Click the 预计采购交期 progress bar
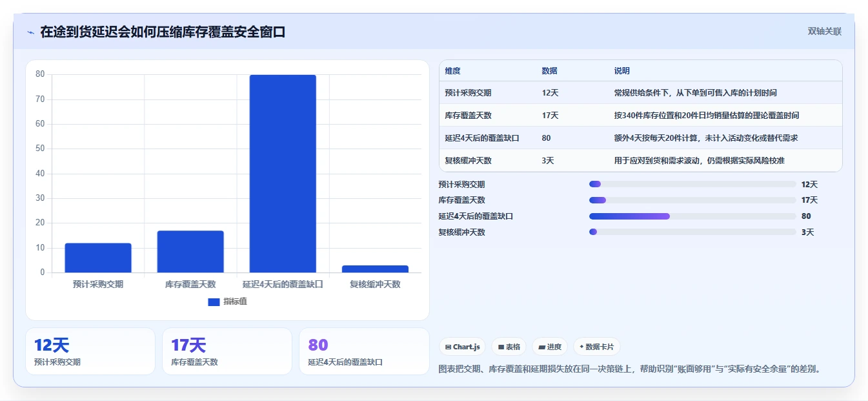Viewport: 868px width, 401px height. point(692,184)
